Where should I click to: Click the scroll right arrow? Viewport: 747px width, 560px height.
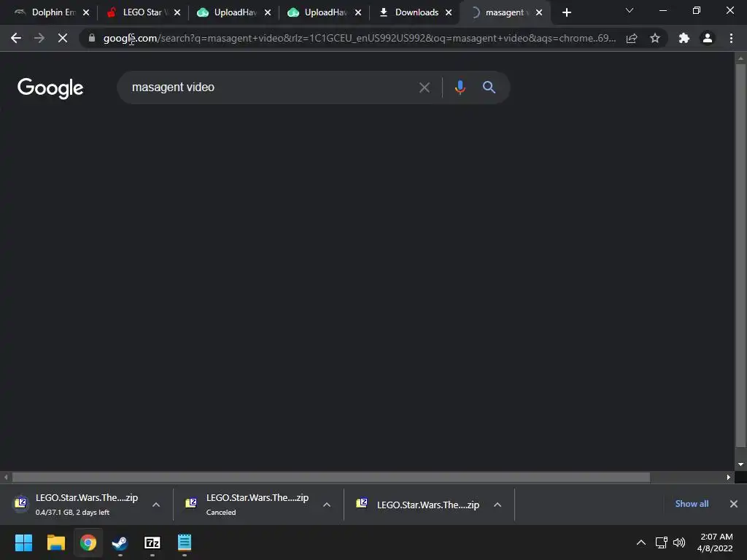729,477
